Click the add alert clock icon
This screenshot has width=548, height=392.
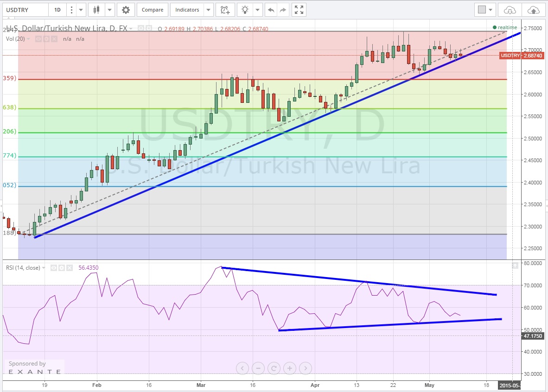pyautogui.click(x=225, y=10)
